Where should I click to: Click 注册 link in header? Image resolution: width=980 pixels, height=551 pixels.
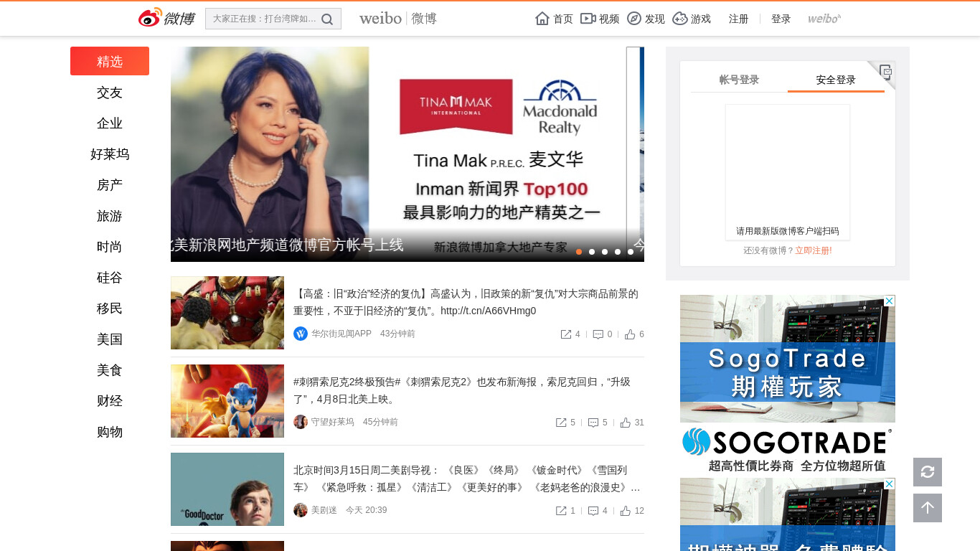tap(739, 19)
